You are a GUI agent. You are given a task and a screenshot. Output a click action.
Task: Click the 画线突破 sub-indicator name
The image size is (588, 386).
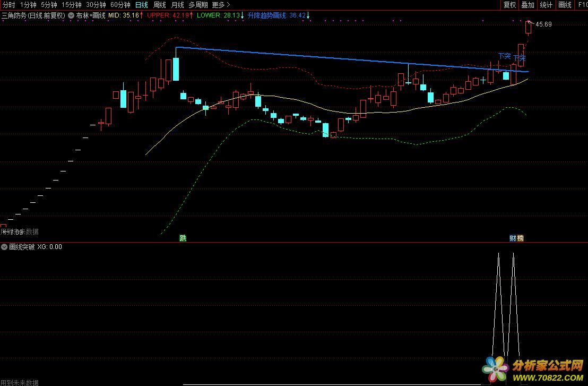click(22, 247)
